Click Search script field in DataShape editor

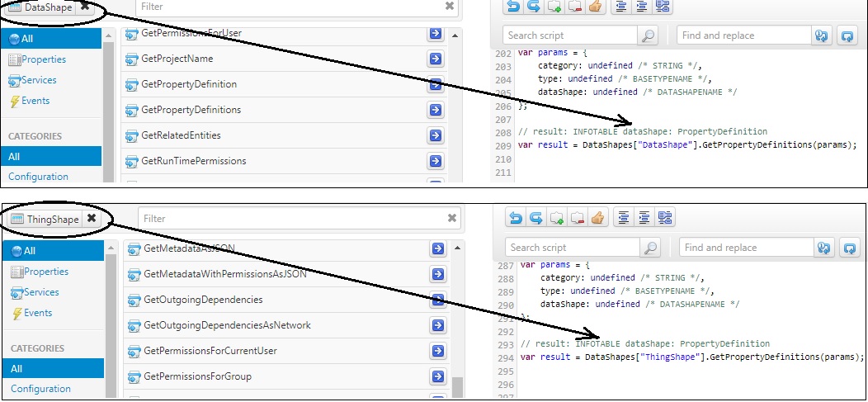click(x=570, y=35)
